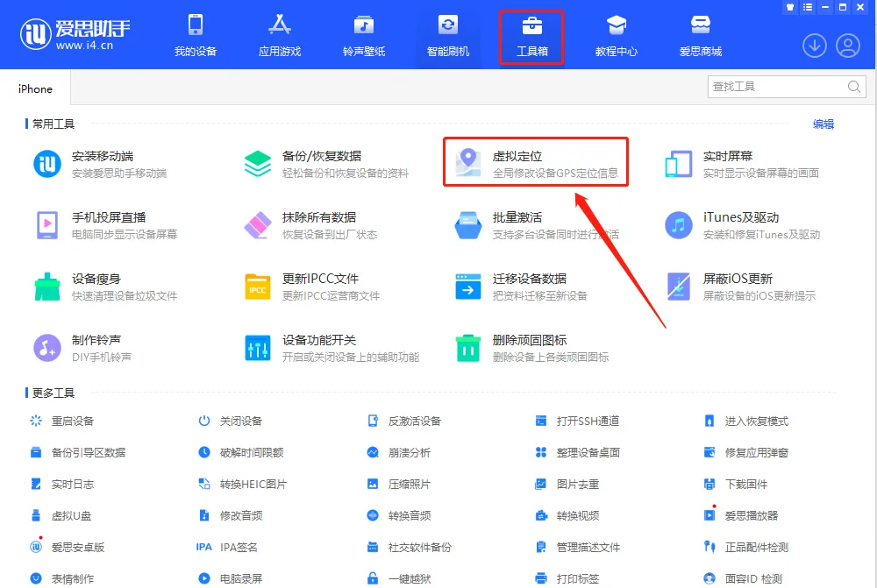Click 关闭设备
877x588 pixels.
tap(230, 421)
